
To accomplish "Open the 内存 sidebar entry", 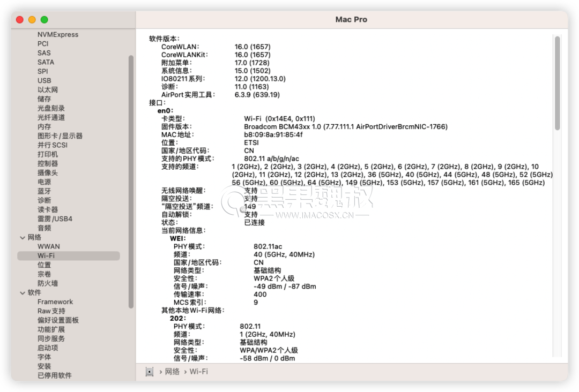I will 44,127.
